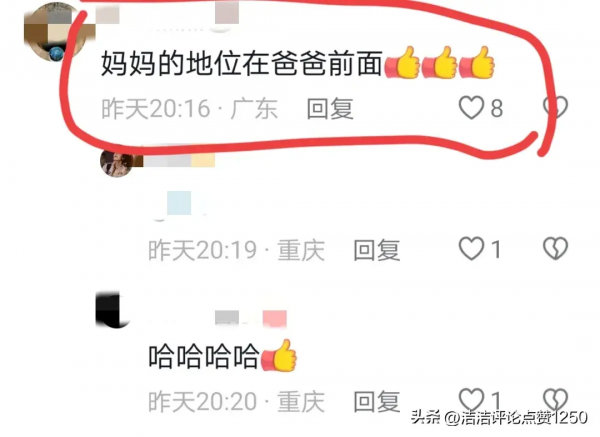Tap broken heart on 哈哈哈哈 comment
600x437 pixels.
(555, 399)
